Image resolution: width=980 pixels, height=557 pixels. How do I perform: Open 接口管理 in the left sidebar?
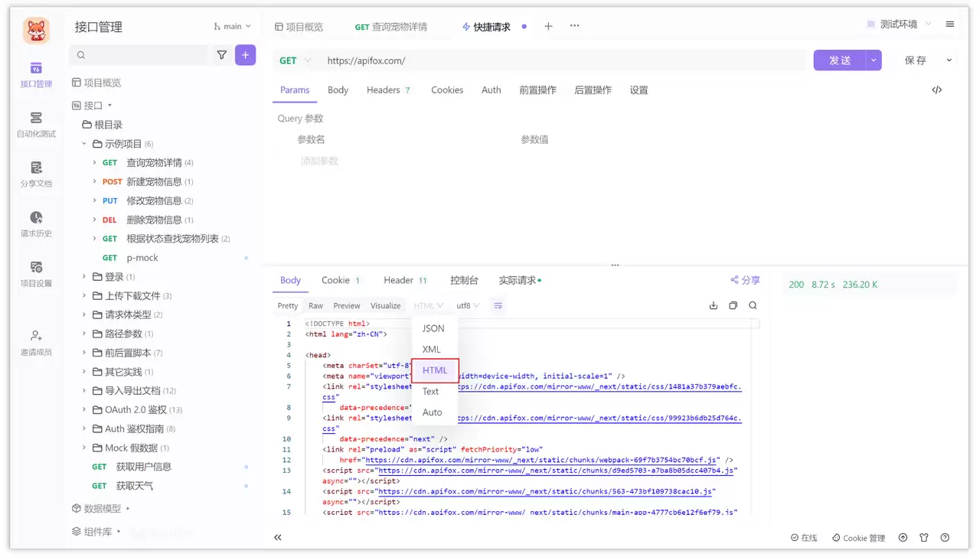point(36,75)
